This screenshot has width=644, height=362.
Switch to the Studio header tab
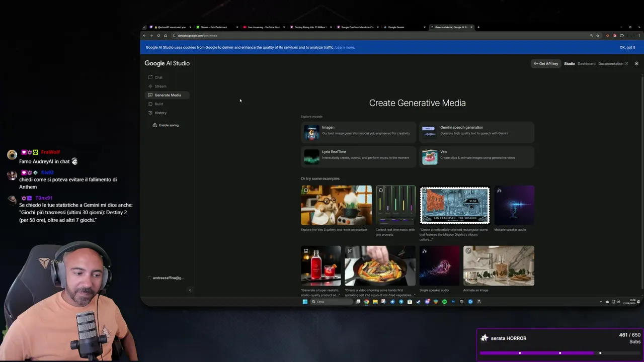coord(569,64)
